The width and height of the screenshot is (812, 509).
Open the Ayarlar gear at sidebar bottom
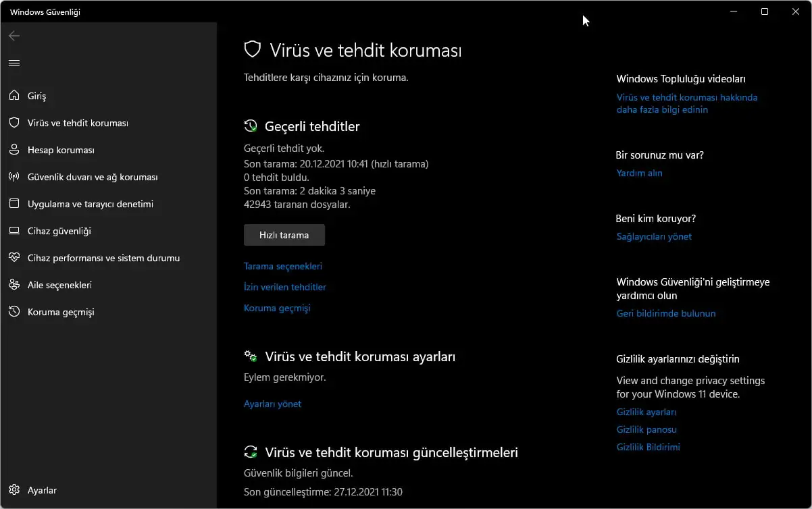click(x=14, y=490)
